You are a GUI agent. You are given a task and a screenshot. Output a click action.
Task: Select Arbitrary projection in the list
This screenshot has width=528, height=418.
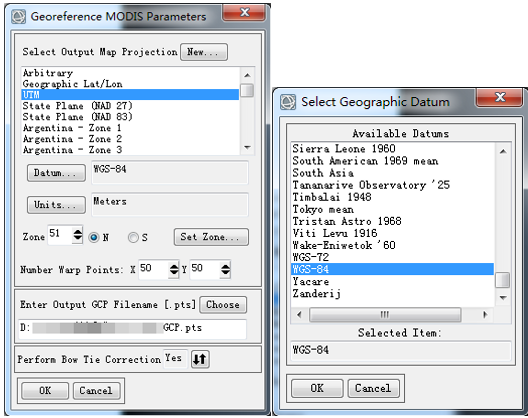tap(130, 73)
